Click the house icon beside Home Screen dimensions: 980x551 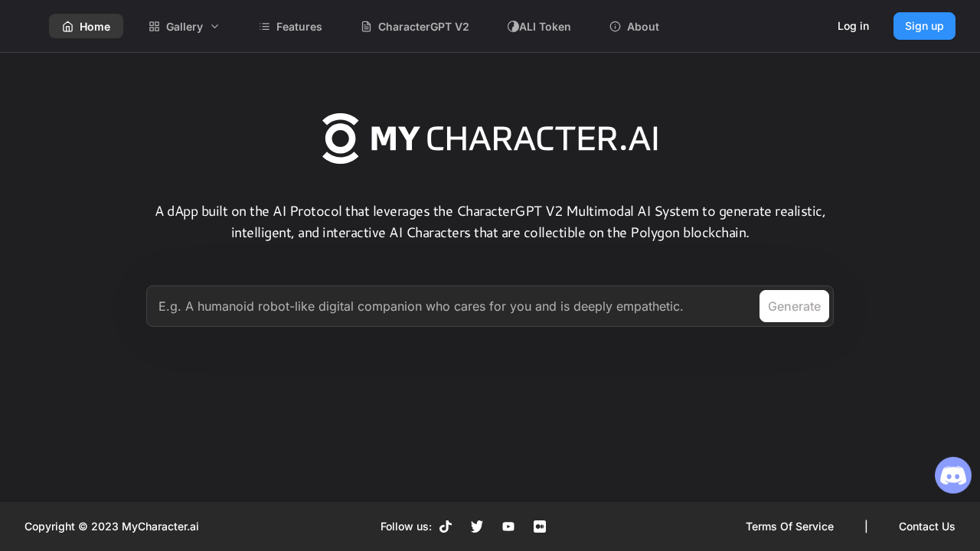coord(67,27)
